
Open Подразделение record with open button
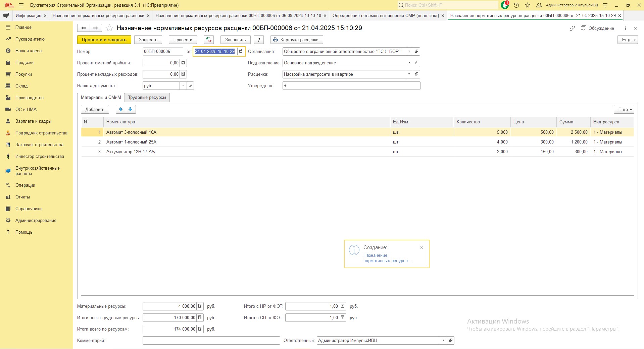point(416,63)
